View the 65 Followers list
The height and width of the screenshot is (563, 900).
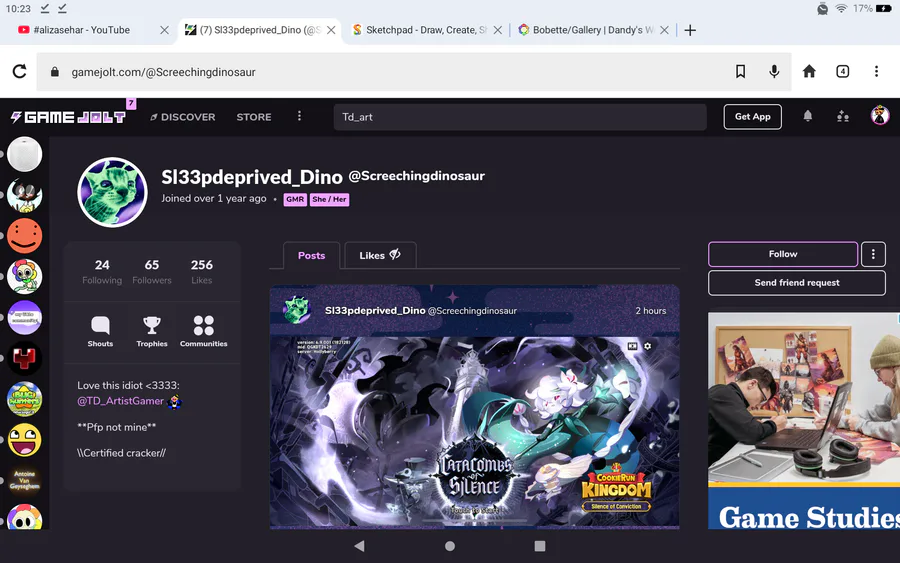tap(152, 271)
